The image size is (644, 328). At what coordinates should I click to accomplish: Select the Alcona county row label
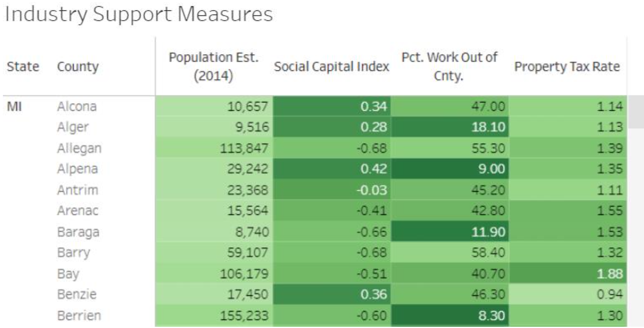click(77, 107)
